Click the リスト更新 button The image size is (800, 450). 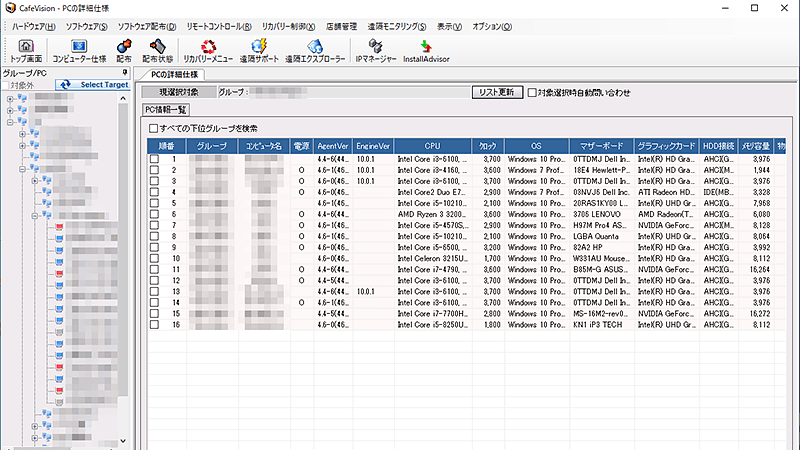point(497,92)
